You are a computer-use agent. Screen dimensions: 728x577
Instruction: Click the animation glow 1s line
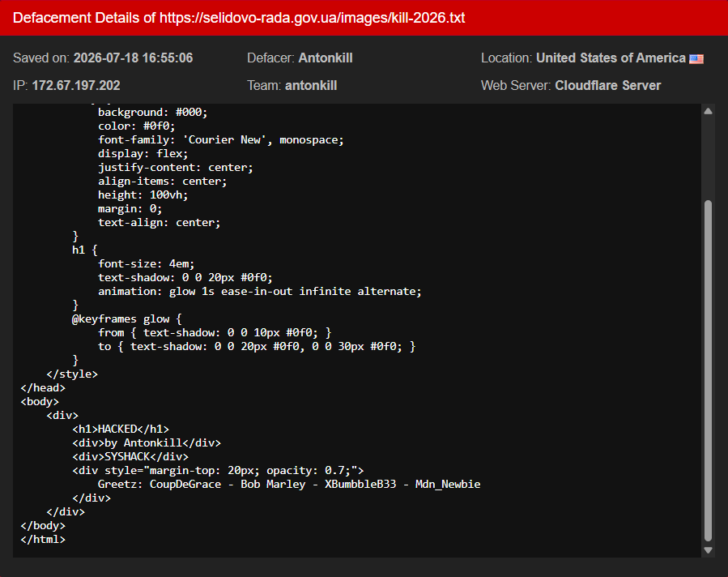click(259, 291)
